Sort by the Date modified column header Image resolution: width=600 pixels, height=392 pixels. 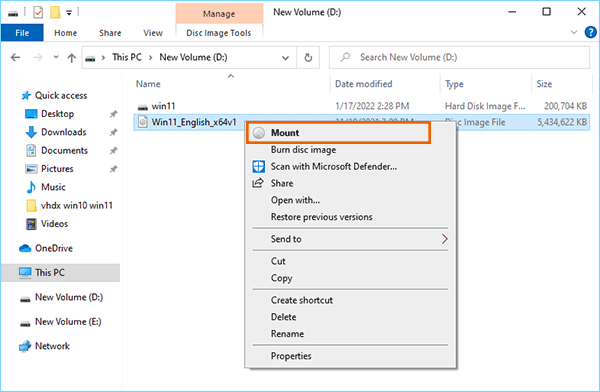point(364,84)
